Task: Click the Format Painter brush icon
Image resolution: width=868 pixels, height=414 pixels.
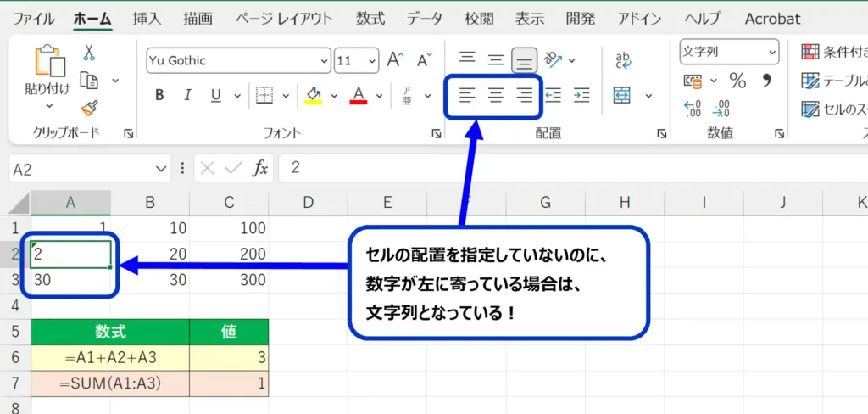Action: (88, 107)
